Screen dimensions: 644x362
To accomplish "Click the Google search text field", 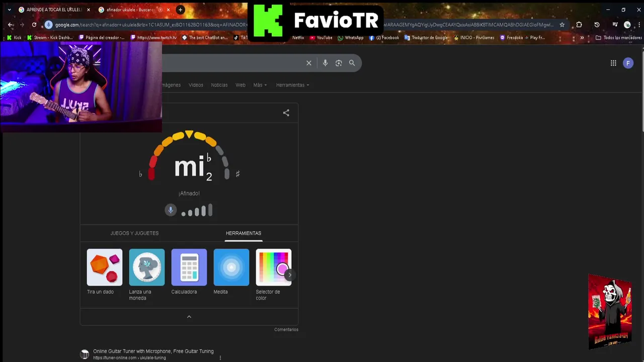I will 231,63.
